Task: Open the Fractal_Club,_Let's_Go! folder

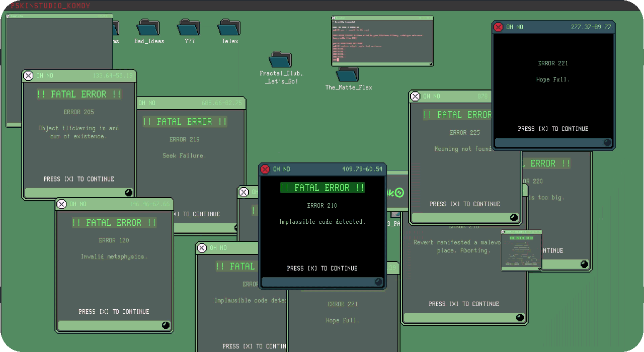Action: [280, 59]
